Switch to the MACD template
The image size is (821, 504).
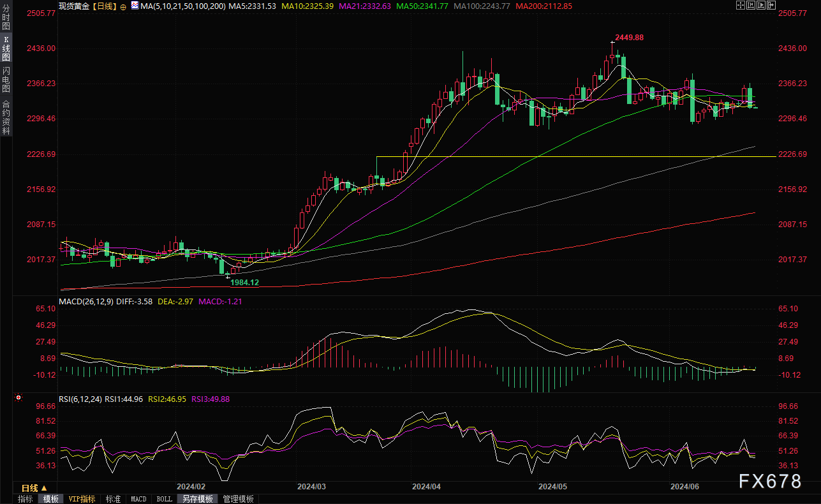(x=138, y=499)
